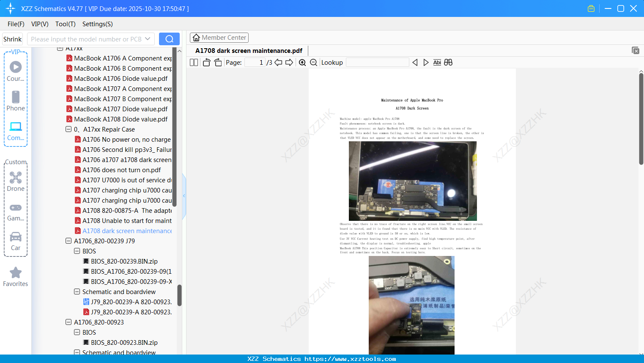Zoom out of the PDF
Image resolution: width=644 pixels, height=363 pixels.
tap(314, 63)
